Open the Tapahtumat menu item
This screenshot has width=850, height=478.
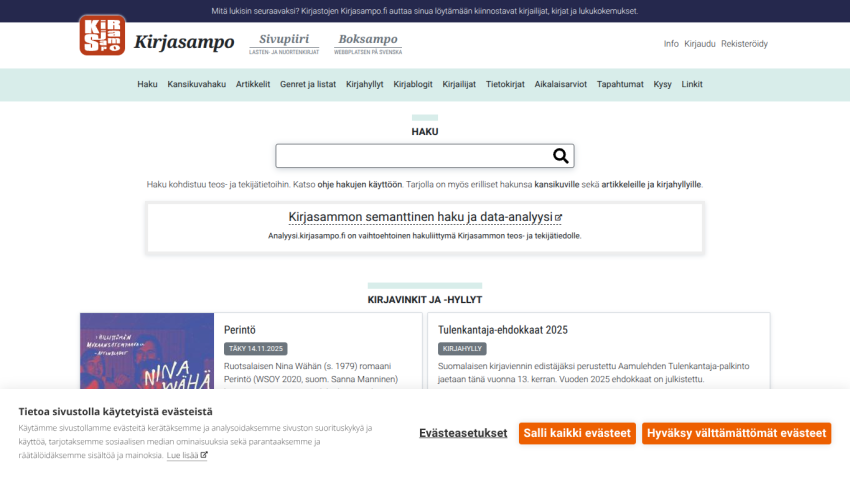click(x=620, y=84)
